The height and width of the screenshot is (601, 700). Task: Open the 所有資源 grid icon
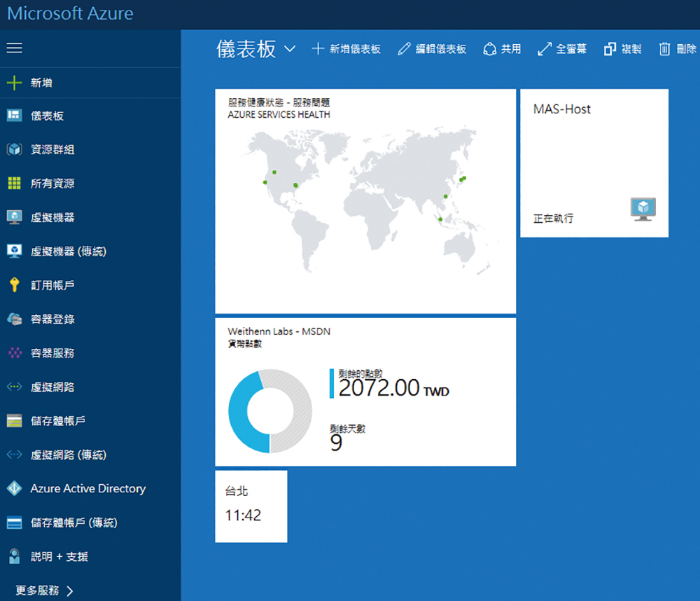(x=14, y=184)
